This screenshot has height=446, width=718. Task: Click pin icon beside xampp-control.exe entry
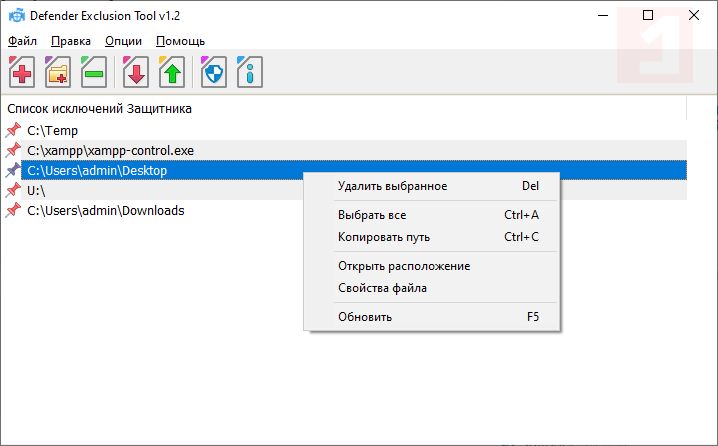13,150
